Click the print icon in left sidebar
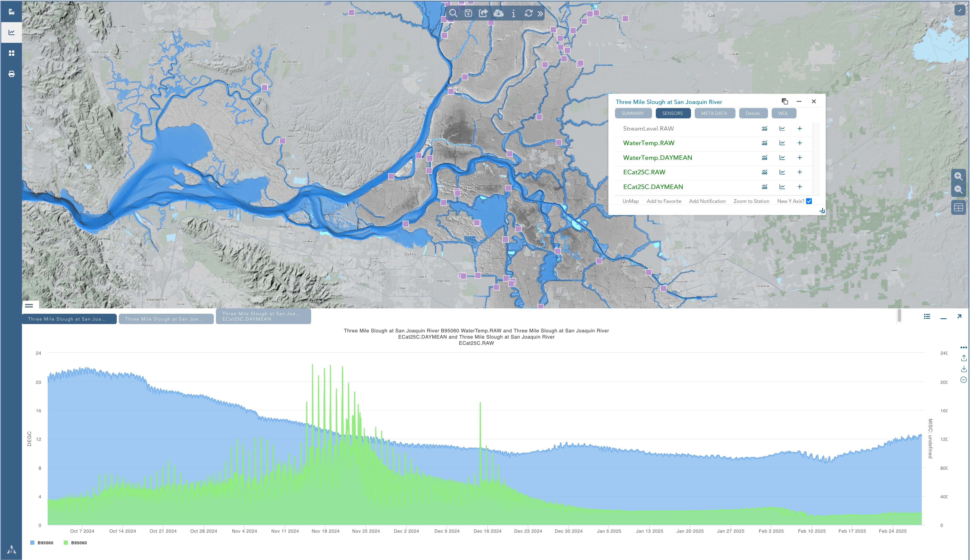The image size is (970, 560). [x=12, y=74]
